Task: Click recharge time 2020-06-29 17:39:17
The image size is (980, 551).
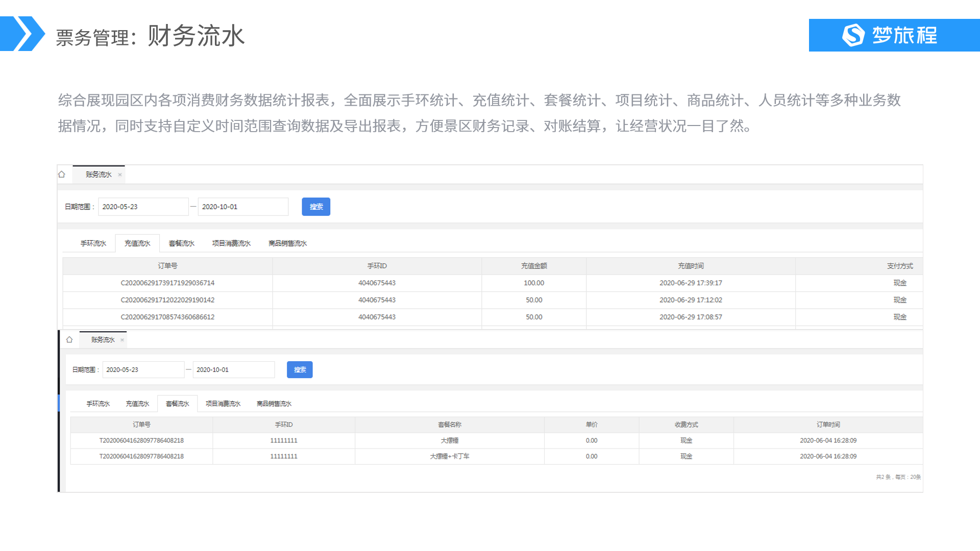Action: [691, 283]
